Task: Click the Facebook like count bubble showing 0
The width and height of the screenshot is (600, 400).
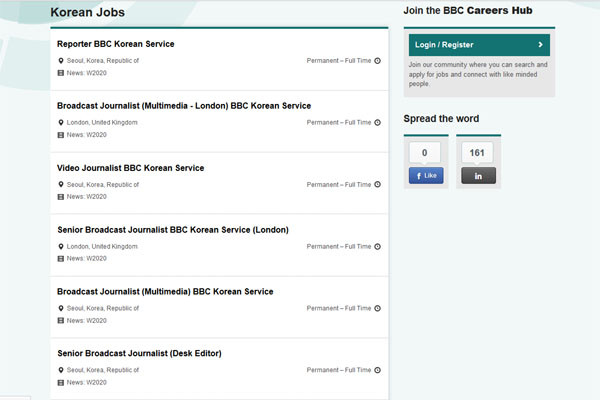Action: 425,152
